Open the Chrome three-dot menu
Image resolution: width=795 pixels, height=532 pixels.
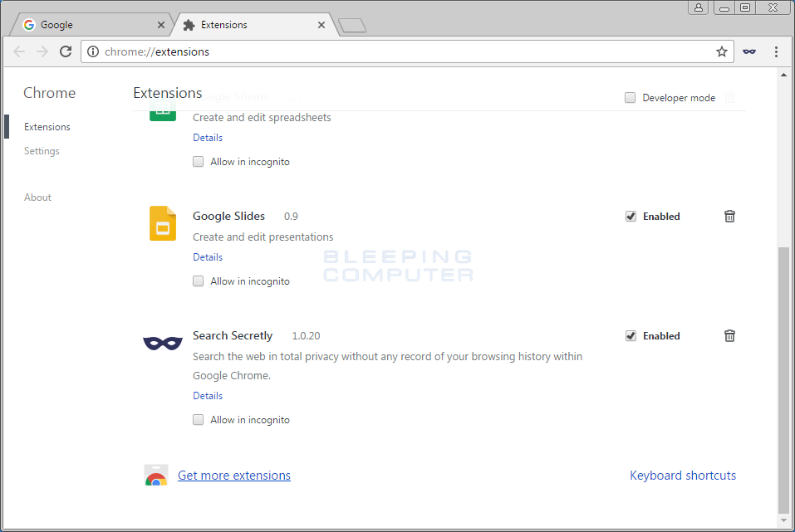(x=776, y=51)
